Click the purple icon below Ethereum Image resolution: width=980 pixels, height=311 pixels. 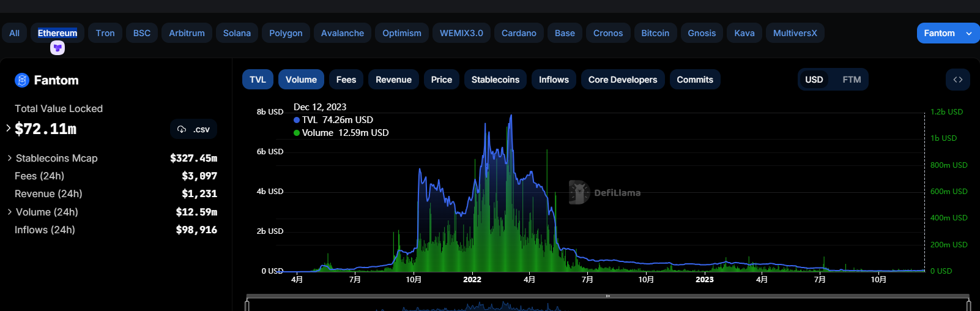pos(58,48)
